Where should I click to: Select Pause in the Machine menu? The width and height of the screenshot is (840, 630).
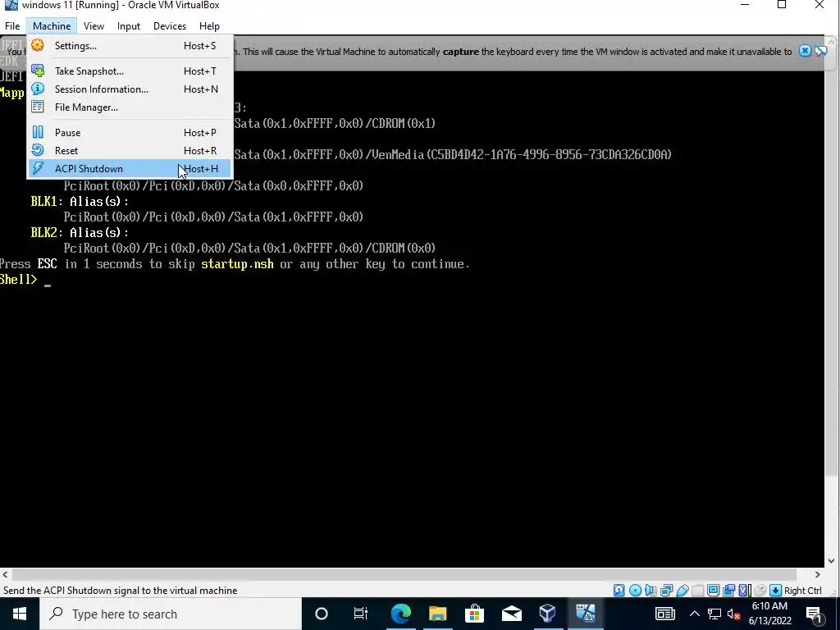pyautogui.click(x=129, y=132)
